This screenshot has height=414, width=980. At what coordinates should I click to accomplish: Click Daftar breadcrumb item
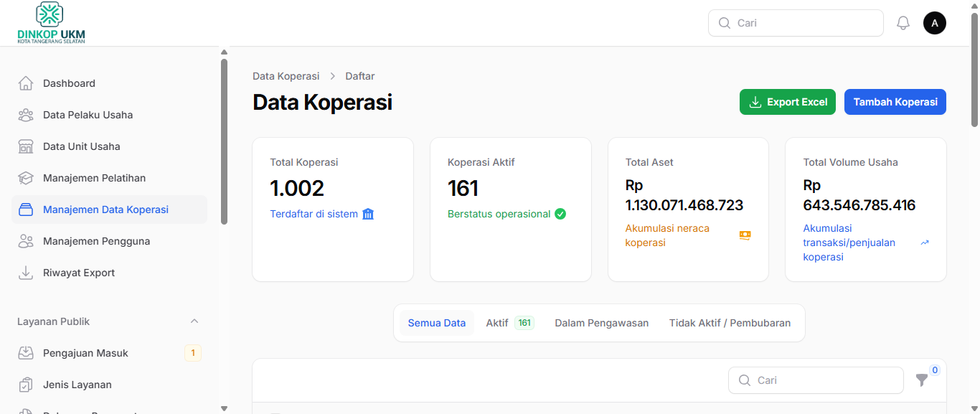pos(360,76)
